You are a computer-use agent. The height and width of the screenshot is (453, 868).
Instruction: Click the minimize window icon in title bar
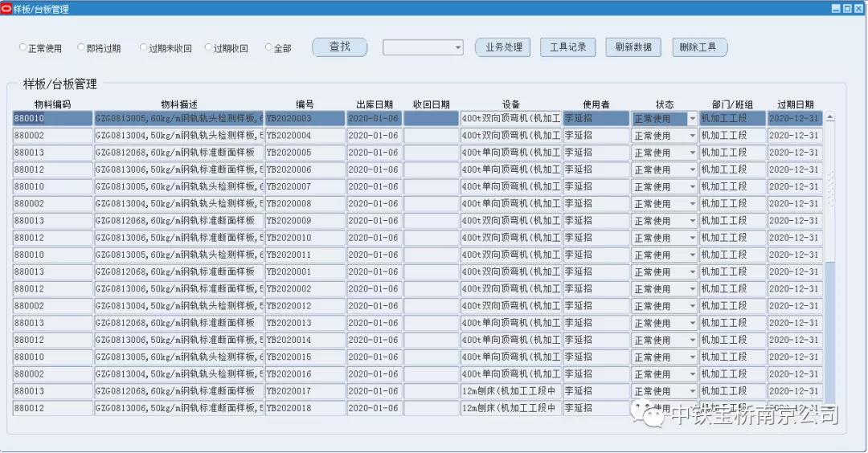[836, 9]
